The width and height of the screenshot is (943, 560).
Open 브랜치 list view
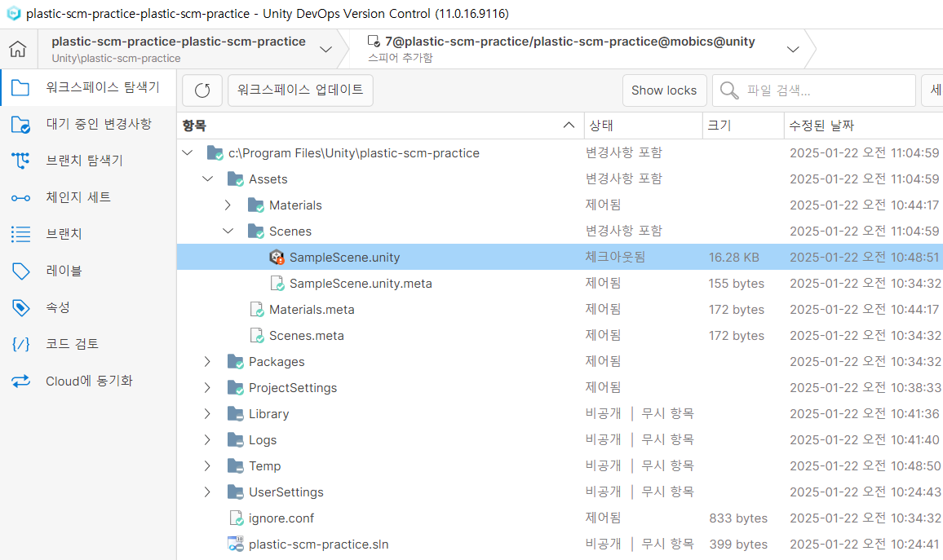tap(88, 234)
